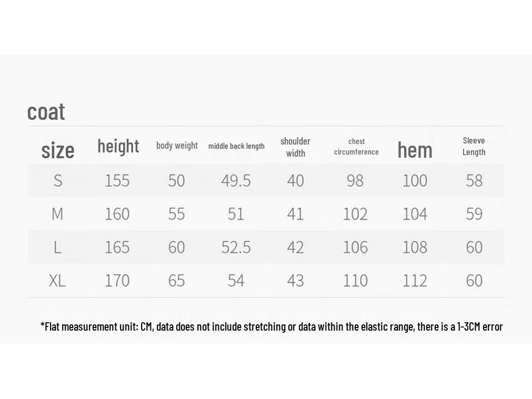Click the "coat" title above the table
The image size is (532, 399).
(46, 111)
